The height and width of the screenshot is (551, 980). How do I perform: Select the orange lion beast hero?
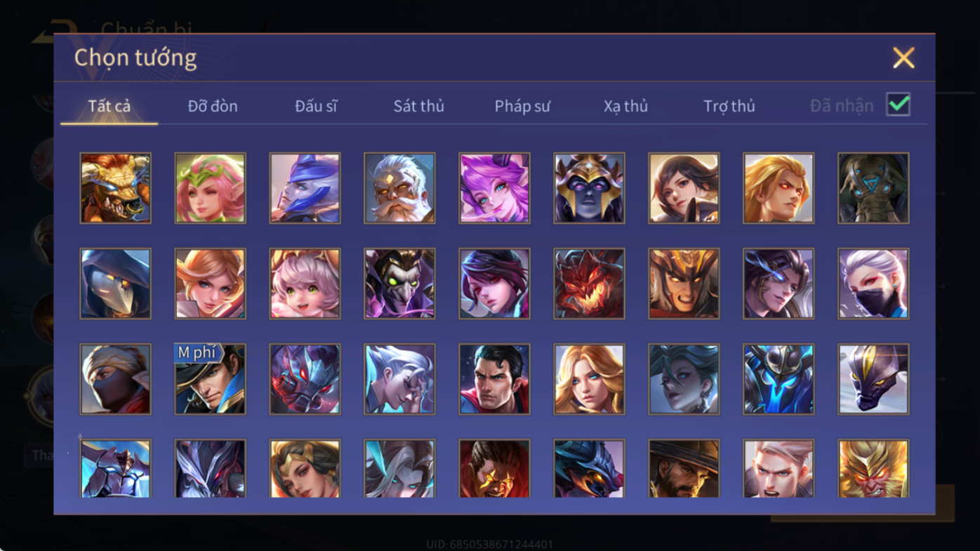115,188
